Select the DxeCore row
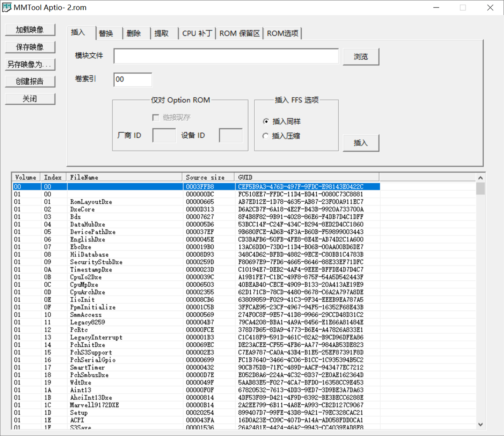504x436 pixels. point(196,209)
